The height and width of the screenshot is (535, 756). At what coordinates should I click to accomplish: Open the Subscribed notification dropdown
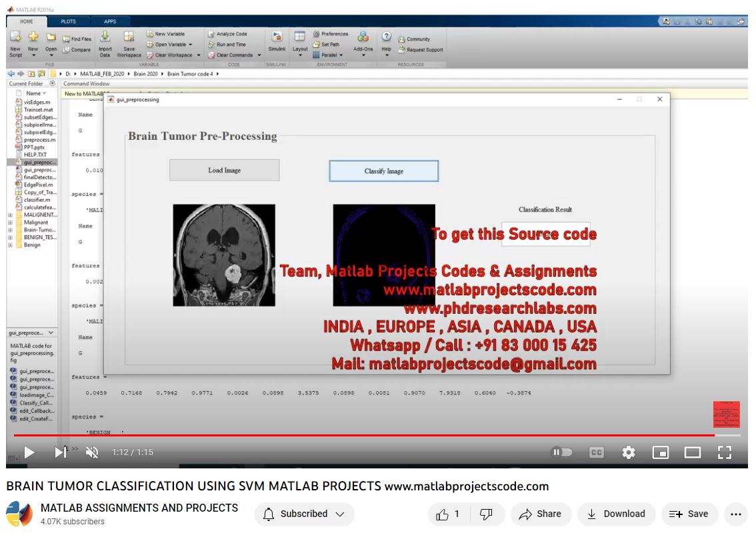pos(304,514)
